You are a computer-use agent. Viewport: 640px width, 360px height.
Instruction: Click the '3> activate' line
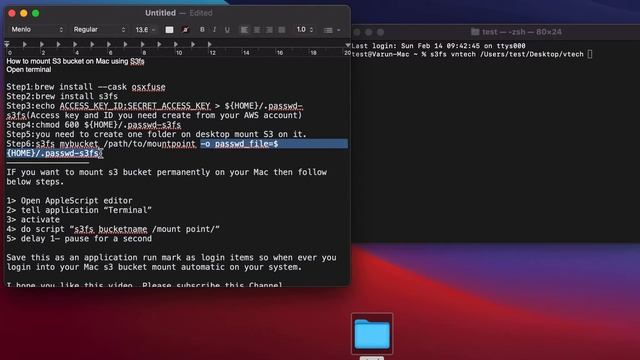pos(33,220)
